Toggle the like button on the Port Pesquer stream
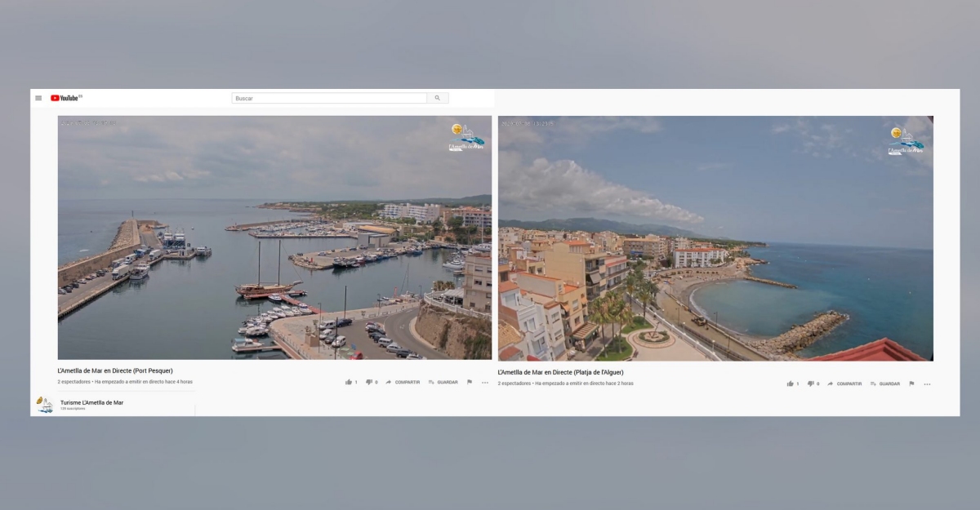 350,382
